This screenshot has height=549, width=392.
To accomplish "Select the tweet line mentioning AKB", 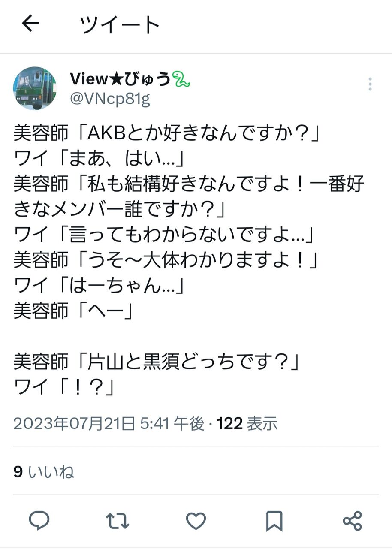I will pos(168,134).
